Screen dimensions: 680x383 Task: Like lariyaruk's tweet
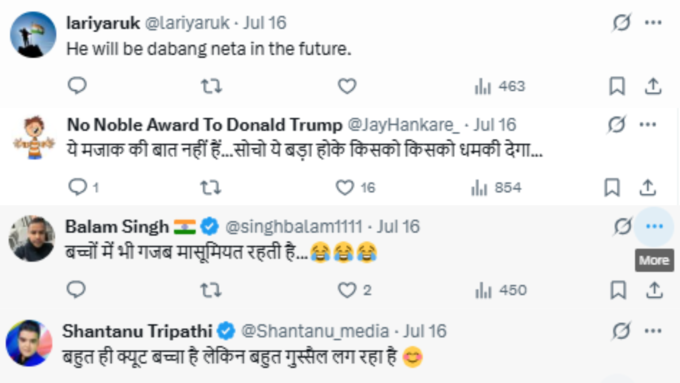tap(347, 86)
